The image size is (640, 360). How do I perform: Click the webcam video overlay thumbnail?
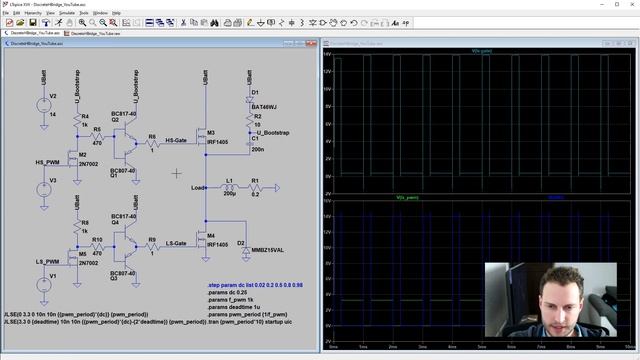551,300
